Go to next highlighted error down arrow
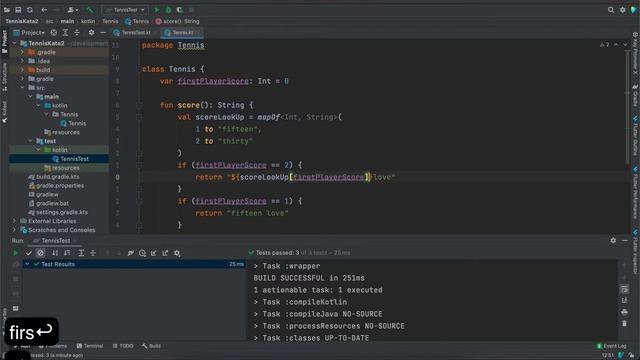This screenshot has height=360, width=640. point(625,44)
